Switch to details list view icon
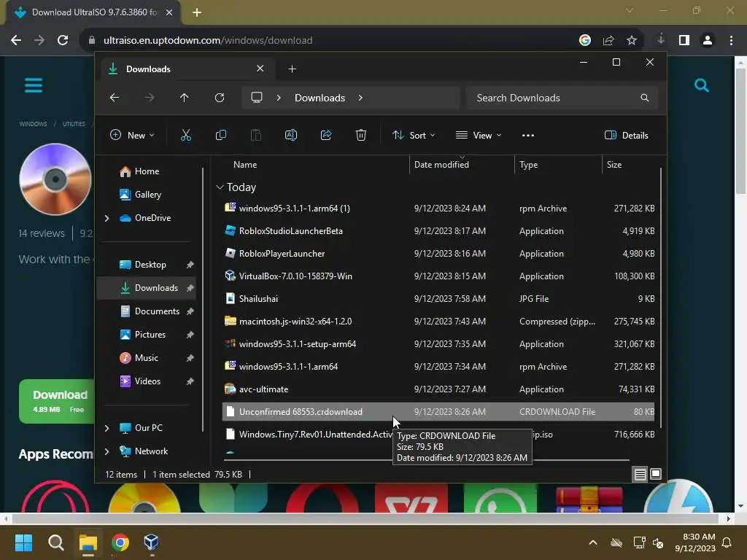 pyautogui.click(x=640, y=474)
